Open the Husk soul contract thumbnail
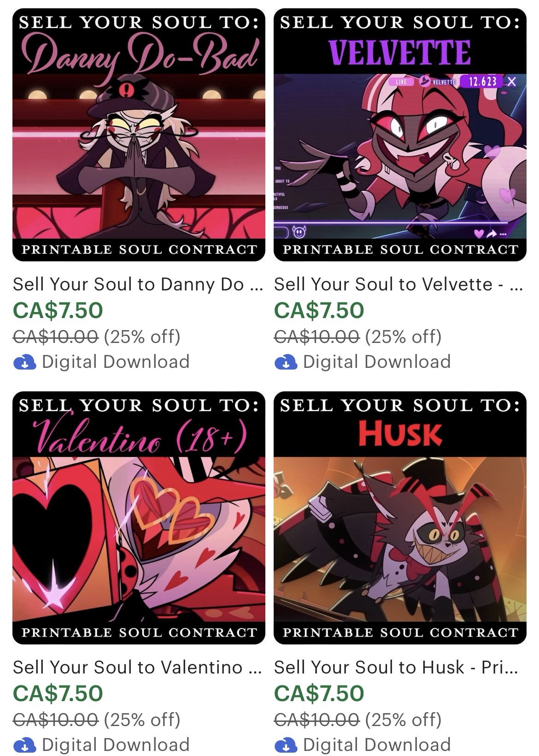 (400, 518)
